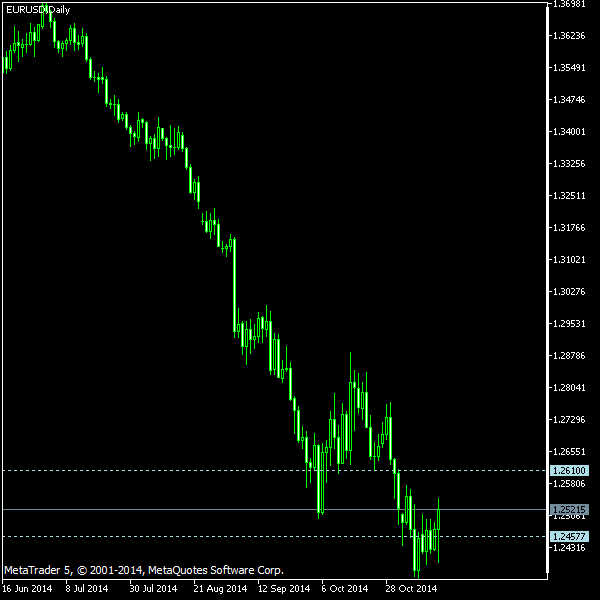Click the 1.32511 price scale value

[569, 196]
